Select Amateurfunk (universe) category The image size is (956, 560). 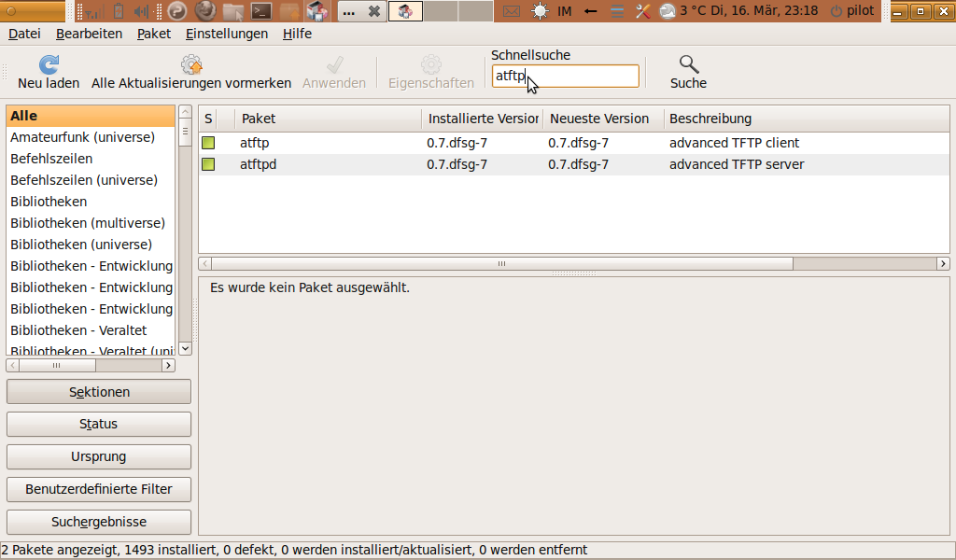[82, 137]
